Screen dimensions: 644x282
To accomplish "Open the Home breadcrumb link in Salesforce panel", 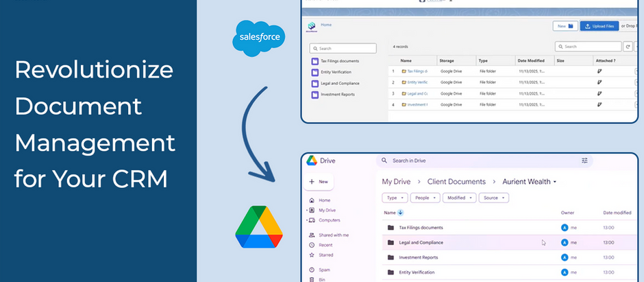I will pyautogui.click(x=326, y=25).
